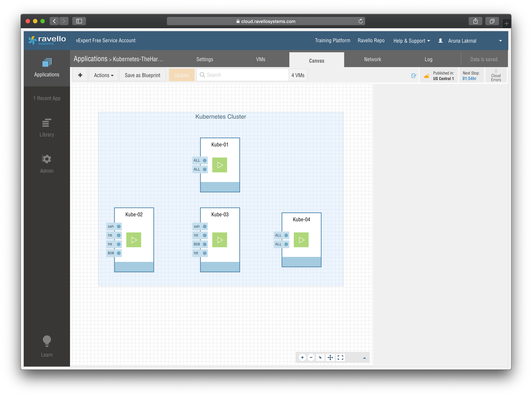
Task: Activate the pan/move canvas tool
Action: 330,358
